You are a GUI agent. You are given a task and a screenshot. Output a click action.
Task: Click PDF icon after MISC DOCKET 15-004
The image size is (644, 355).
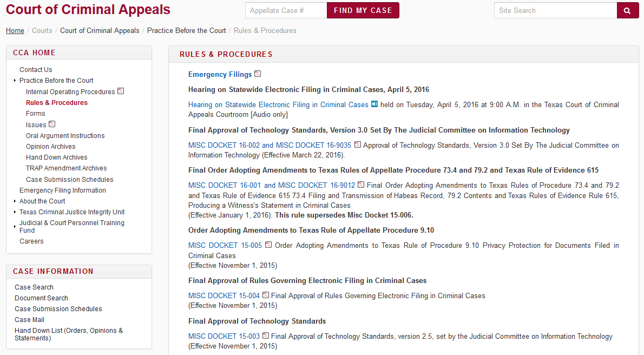point(266,295)
